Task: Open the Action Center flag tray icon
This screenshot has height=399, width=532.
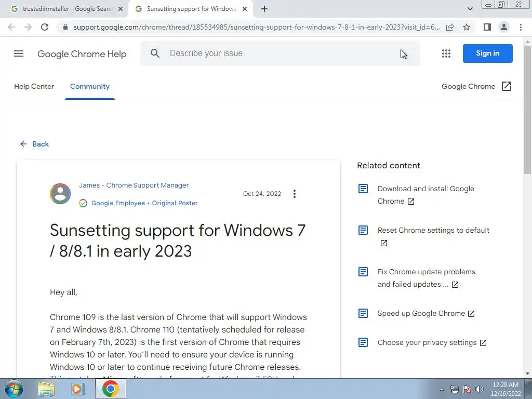Action: tap(467, 389)
